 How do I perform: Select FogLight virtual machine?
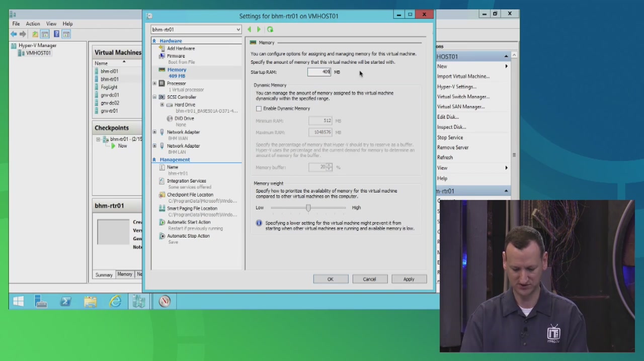point(109,87)
